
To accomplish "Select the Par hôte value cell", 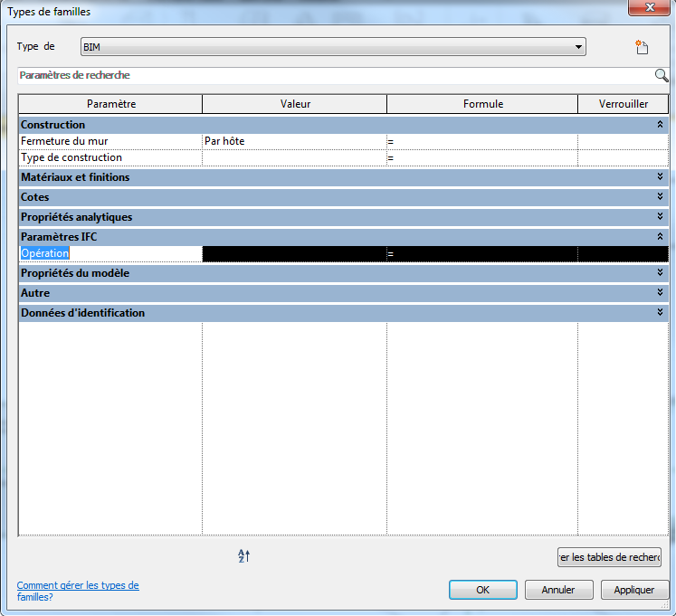I will [x=293, y=141].
